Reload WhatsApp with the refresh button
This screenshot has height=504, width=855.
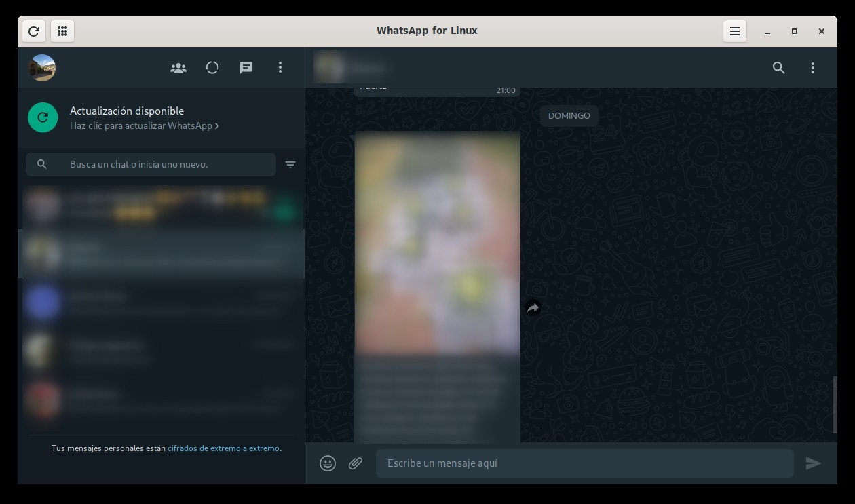click(x=34, y=31)
